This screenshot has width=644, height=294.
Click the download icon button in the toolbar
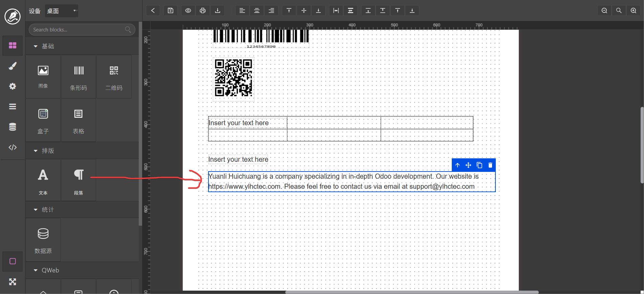click(218, 10)
